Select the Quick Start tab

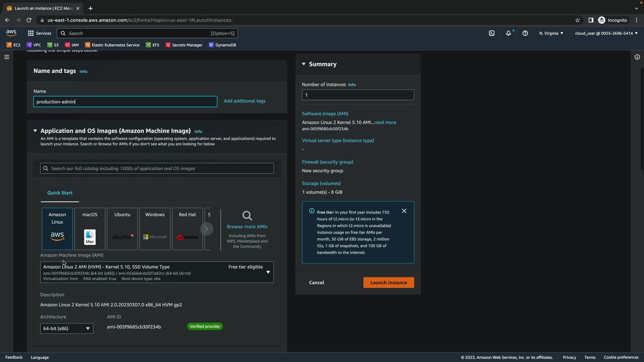60,193
